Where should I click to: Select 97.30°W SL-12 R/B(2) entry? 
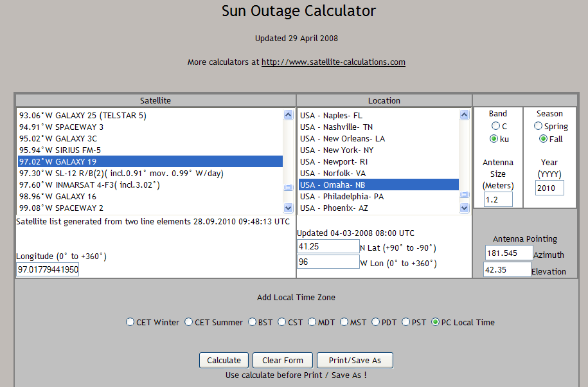pos(150,174)
